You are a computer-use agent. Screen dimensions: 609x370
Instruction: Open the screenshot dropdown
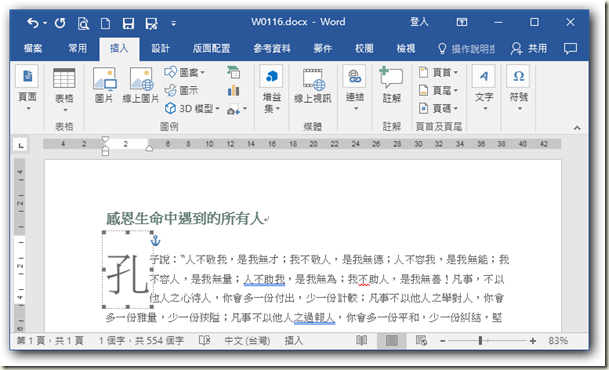pyautogui.click(x=237, y=109)
